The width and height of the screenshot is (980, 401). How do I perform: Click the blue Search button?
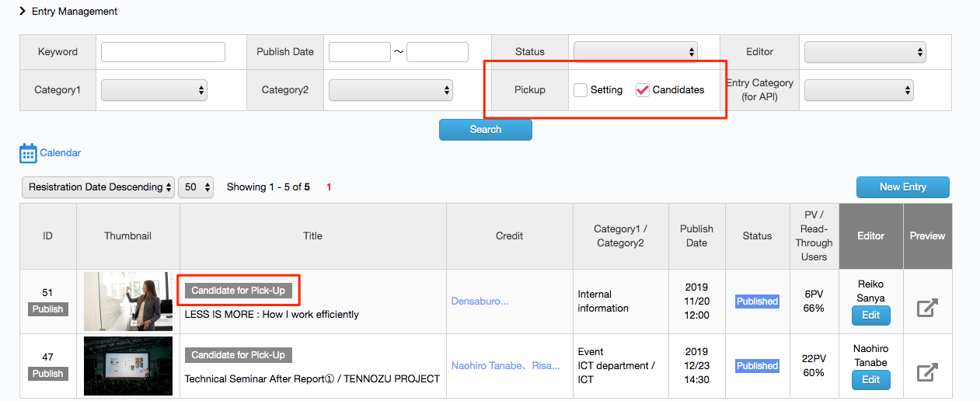click(486, 130)
